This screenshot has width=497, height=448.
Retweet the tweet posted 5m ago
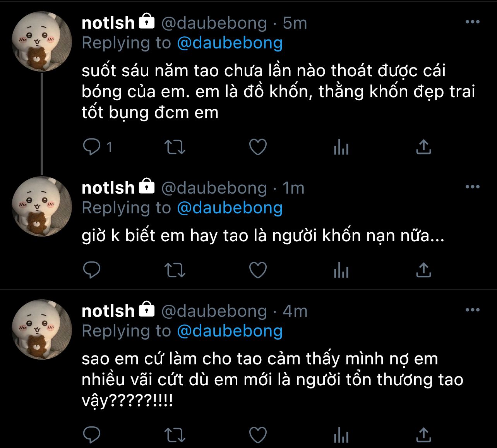pos(175,147)
